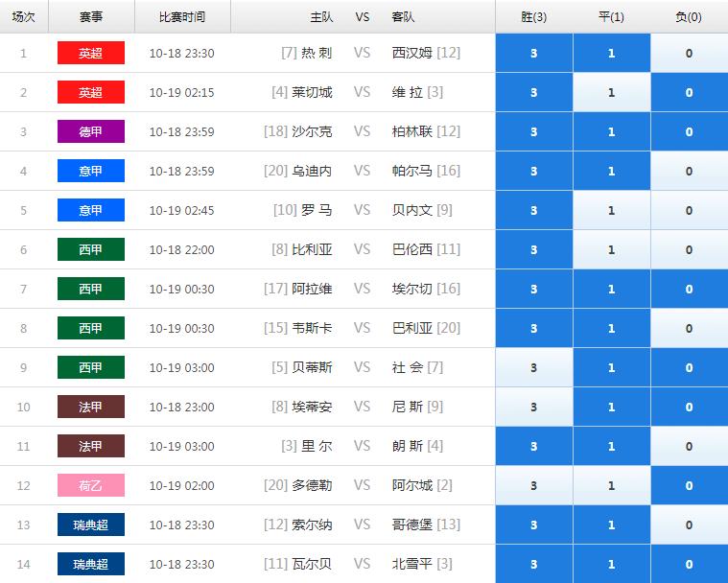Click home team 比利亚 in match 6
728x583 pixels.
(x=312, y=249)
